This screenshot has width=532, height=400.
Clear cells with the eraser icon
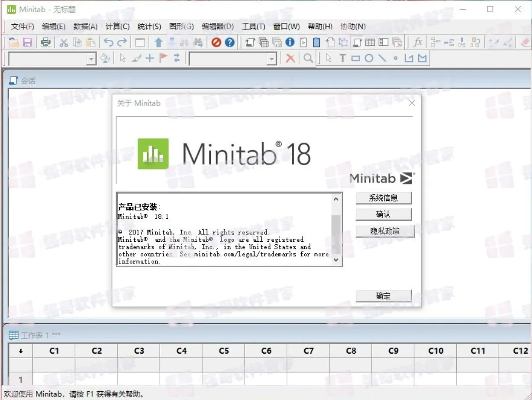[x=525, y=42]
